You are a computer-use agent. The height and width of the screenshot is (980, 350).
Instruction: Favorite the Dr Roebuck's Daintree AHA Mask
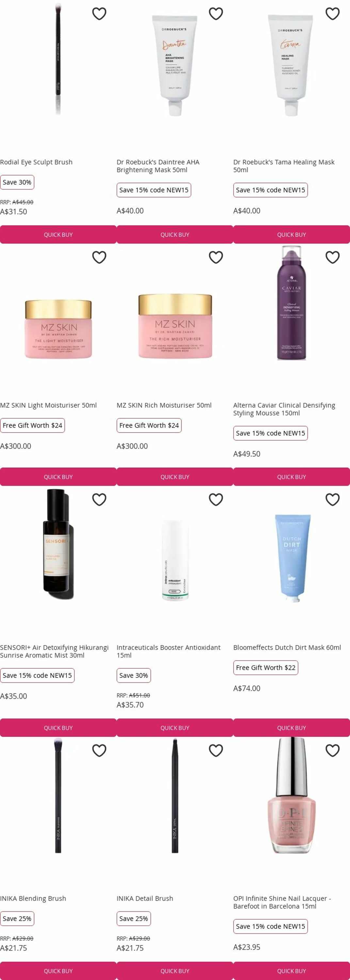tap(216, 14)
